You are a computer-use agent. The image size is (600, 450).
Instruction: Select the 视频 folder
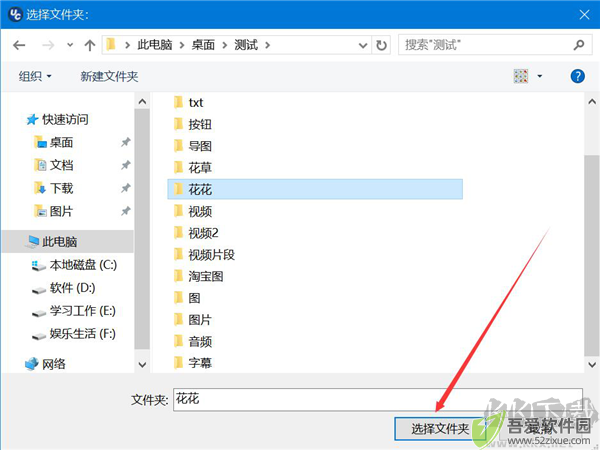(192, 211)
